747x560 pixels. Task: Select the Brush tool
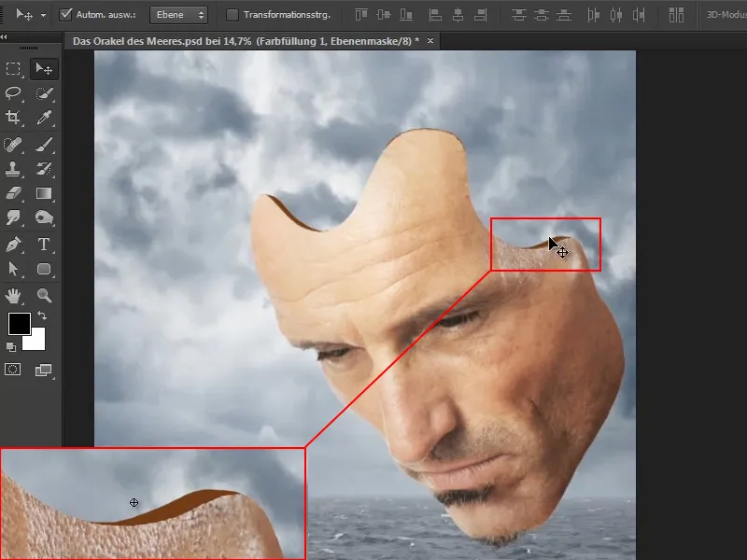(44, 145)
